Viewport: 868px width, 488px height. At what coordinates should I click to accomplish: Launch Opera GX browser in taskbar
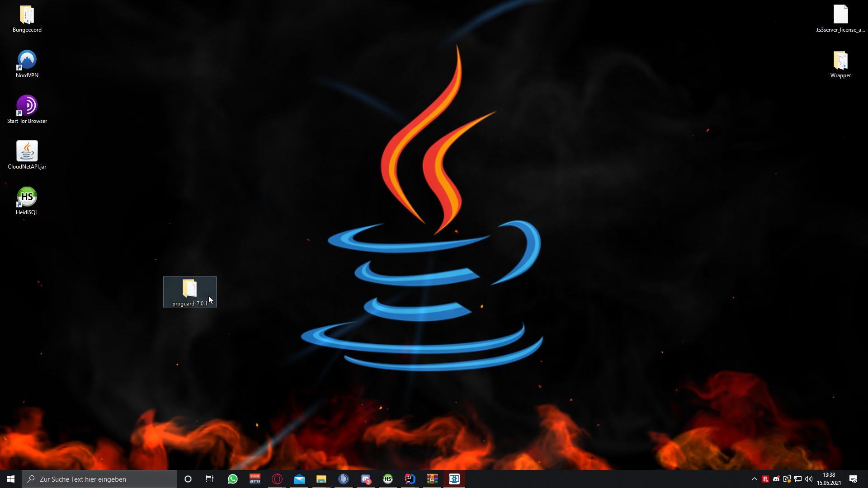277,479
